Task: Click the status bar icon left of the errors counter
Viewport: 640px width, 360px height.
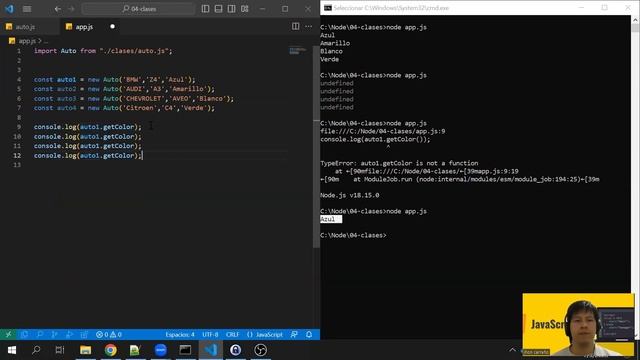Action: [84, 334]
